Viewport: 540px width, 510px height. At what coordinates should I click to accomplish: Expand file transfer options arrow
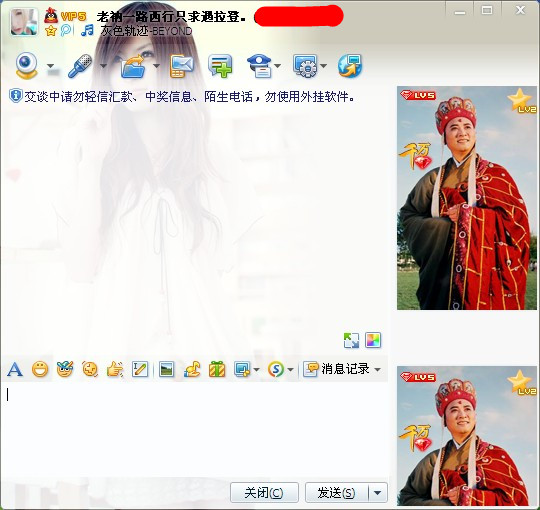coord(156,66)
